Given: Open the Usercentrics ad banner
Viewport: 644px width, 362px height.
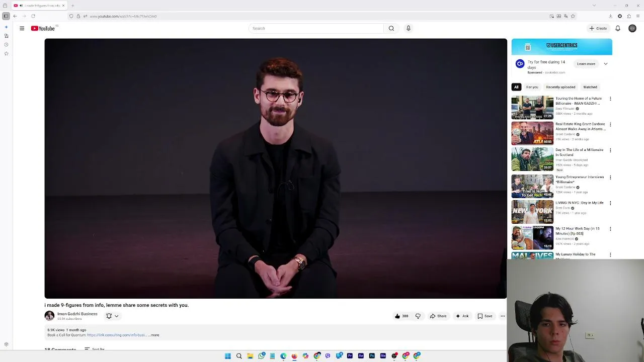Looking at the screenshot, I should point(562,47).
